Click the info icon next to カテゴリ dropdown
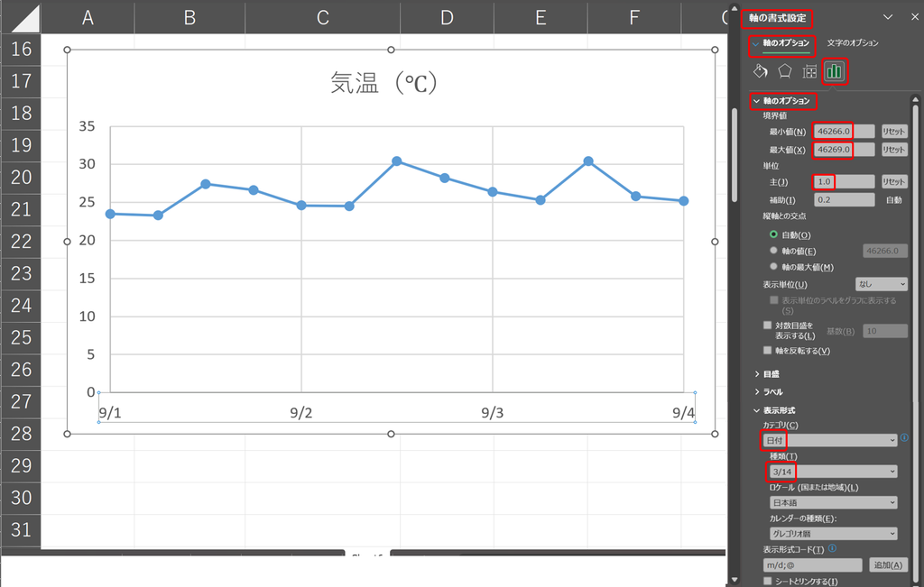This screenshot has height=587, width=924. point(904,437)
